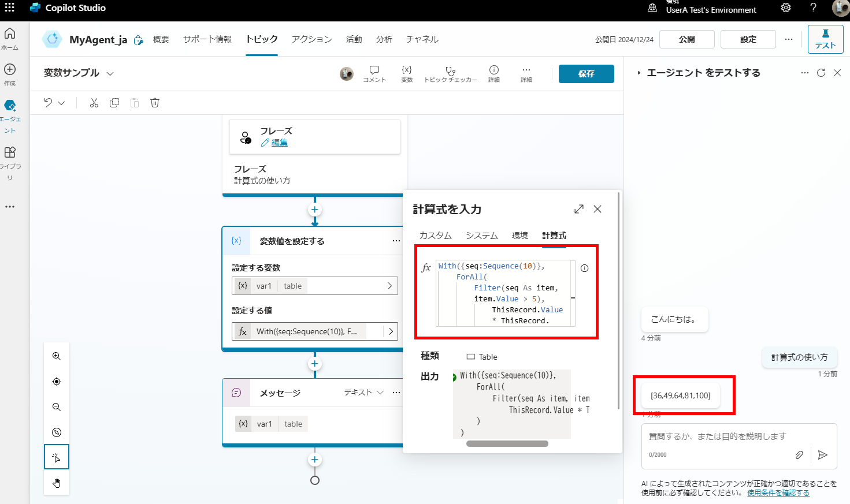Click the 編集 link under フレーズ

(280, 143)
